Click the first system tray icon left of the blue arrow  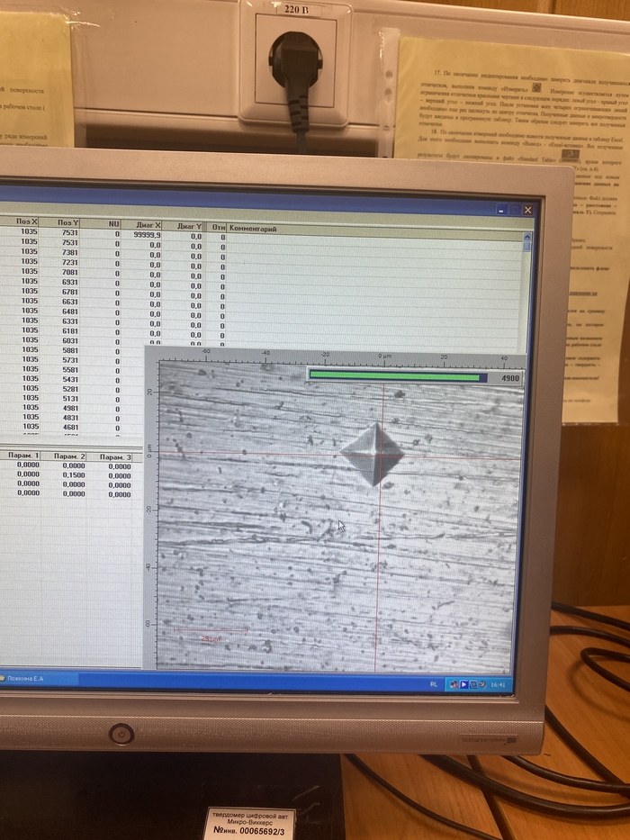click(x=454, y=684)
